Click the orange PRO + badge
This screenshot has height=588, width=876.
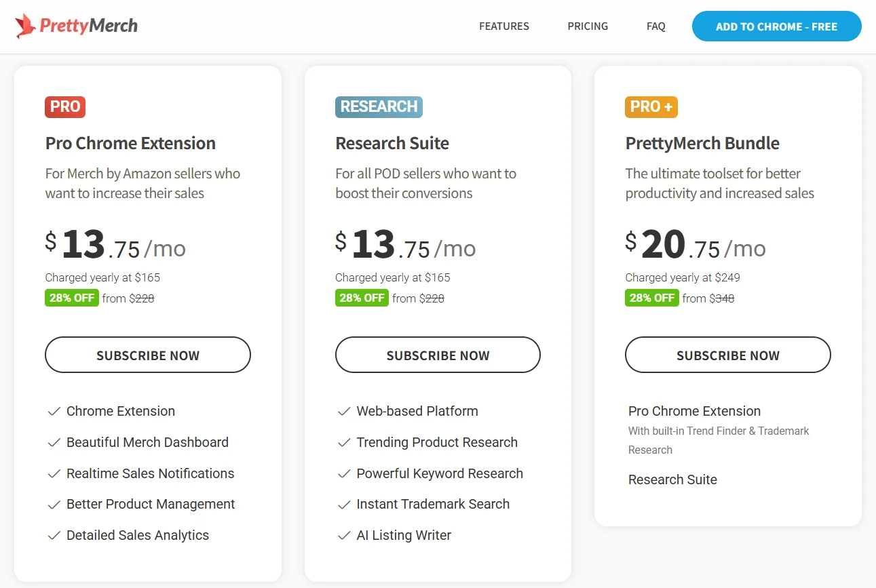pyautogui.click(x=651, y=106)
